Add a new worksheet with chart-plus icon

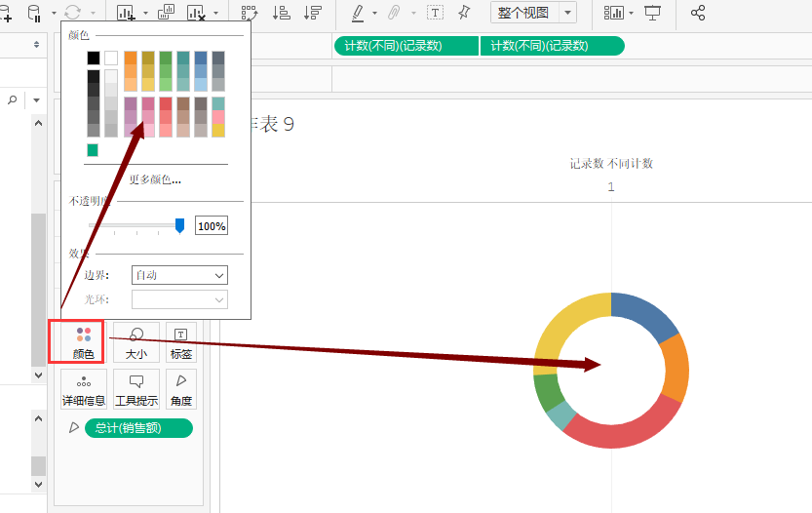click(x=126, y=13)
